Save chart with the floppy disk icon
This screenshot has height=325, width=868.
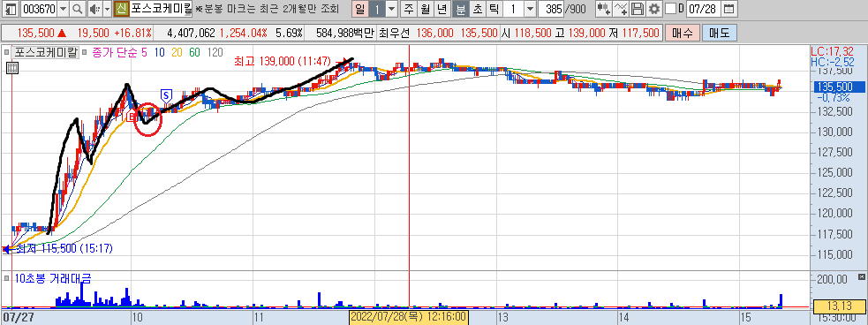[638, 9]
